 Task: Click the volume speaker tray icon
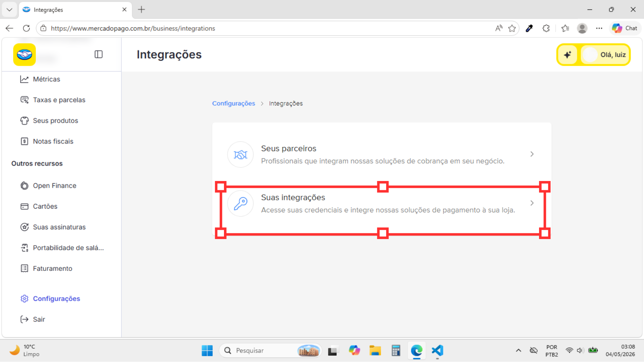580,351
